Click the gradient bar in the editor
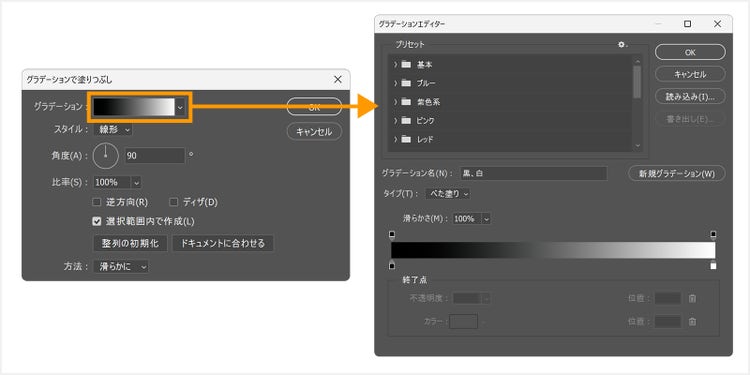 coord(553,250)
